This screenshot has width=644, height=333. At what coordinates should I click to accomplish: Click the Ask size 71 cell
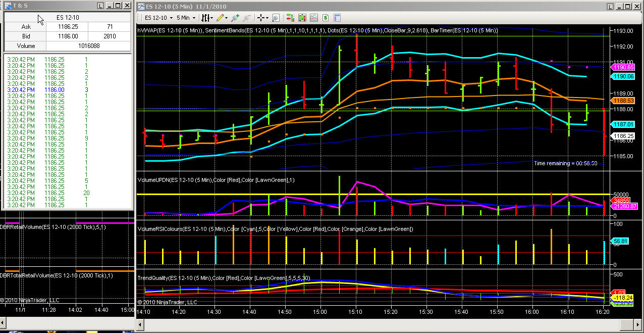(x=110, y=26)
